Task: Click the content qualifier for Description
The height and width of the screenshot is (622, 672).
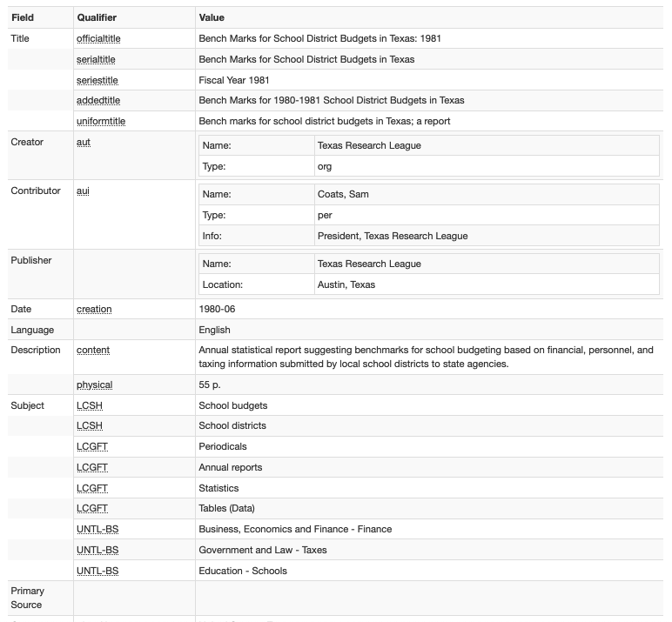Action: pos(93,350)
